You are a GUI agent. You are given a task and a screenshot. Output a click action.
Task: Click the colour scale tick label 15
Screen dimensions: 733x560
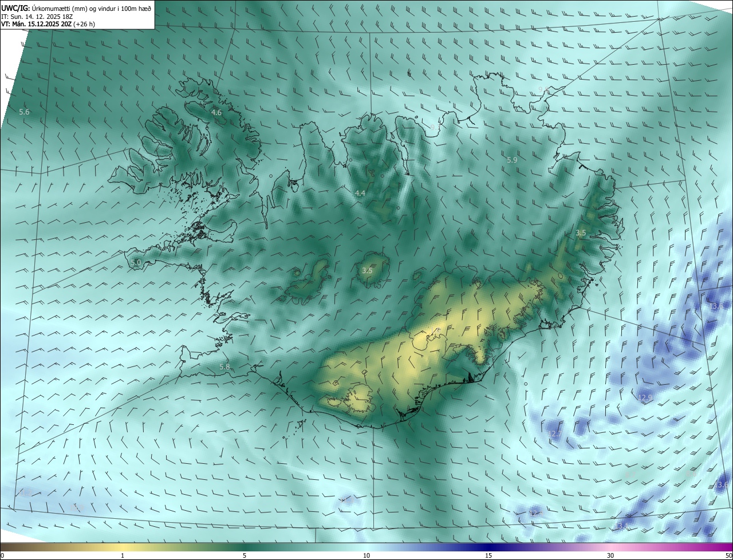(488, 555)
